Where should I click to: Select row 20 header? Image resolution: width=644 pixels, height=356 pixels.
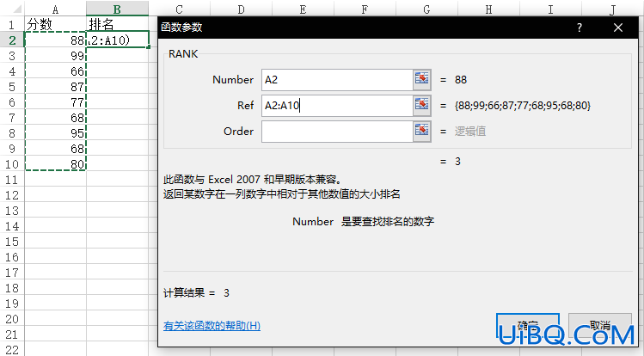point(12,319)
